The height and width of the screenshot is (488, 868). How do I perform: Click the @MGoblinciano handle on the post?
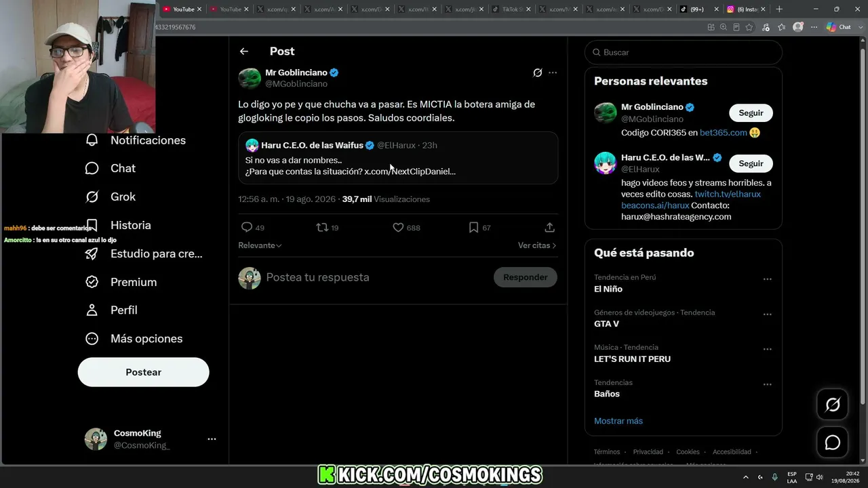point(296,84)
